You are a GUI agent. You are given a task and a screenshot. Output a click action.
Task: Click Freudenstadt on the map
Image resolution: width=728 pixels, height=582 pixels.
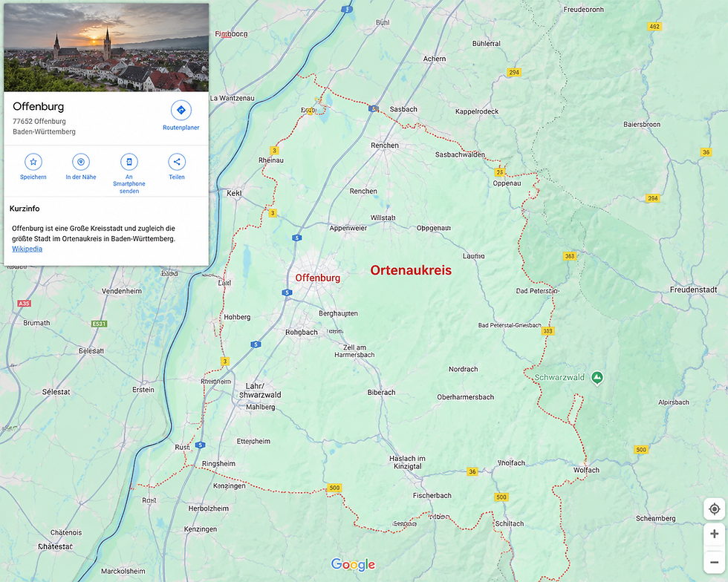693,290
